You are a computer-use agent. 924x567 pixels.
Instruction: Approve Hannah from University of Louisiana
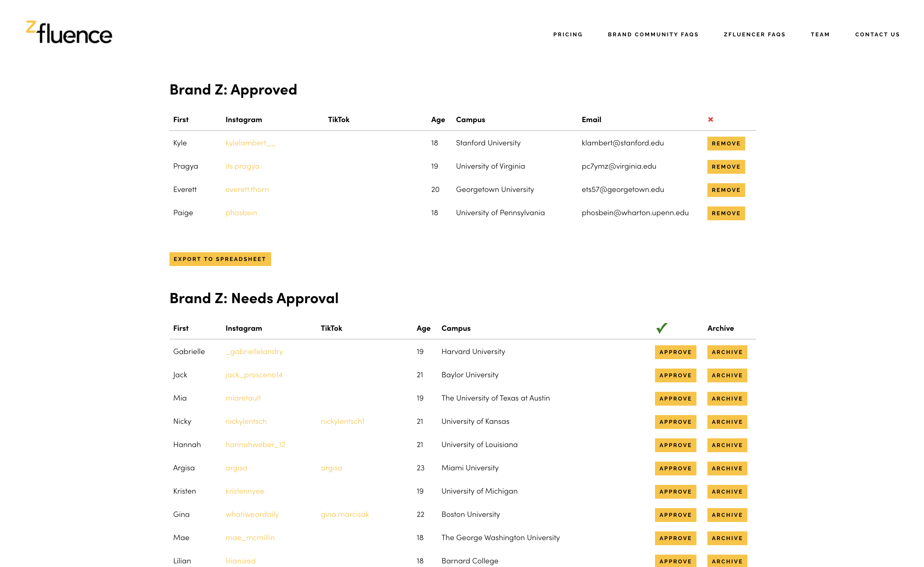click(675, 445)
